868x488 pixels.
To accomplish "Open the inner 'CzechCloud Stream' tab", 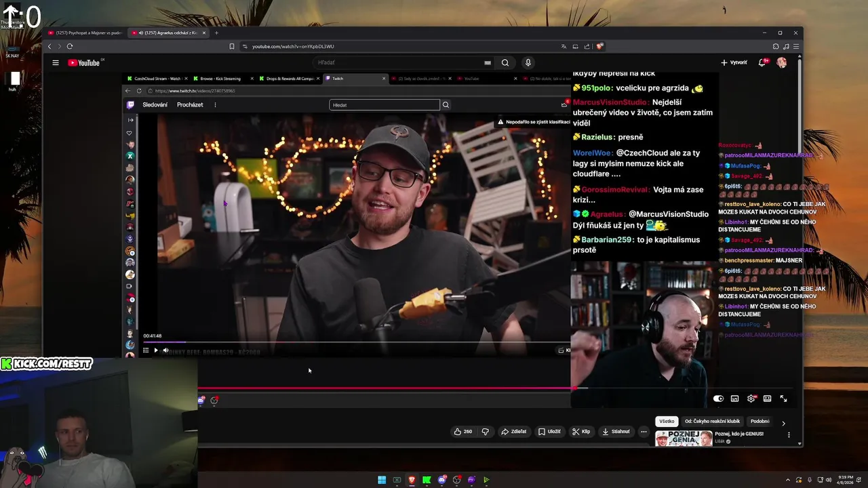I will point(157,79).
